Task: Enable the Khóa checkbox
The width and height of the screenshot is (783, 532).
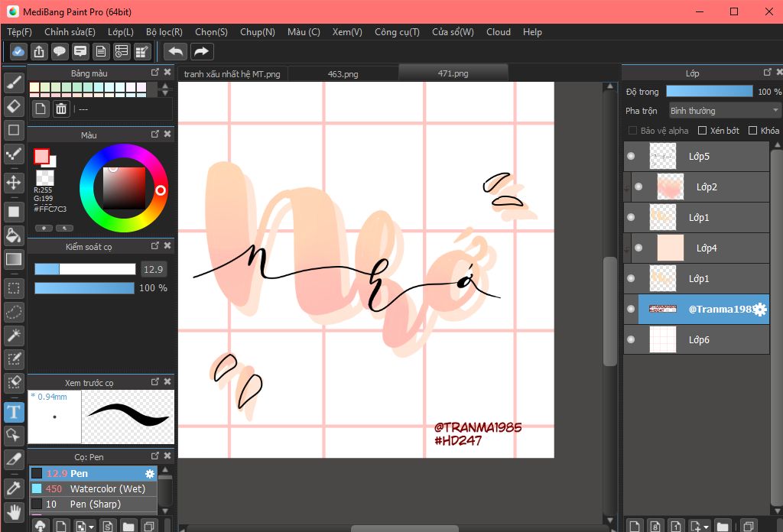Action: point(752,130)
